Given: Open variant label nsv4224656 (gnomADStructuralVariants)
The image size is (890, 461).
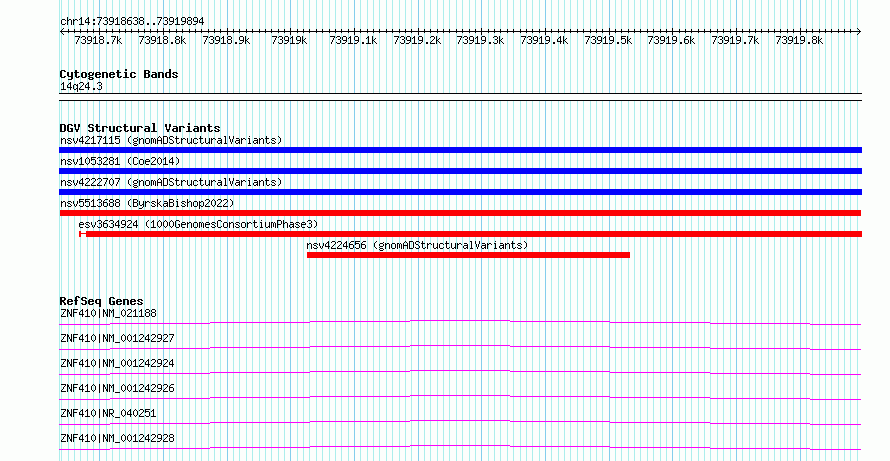Looking at the screenshot, I should click(x=417, y=245).
